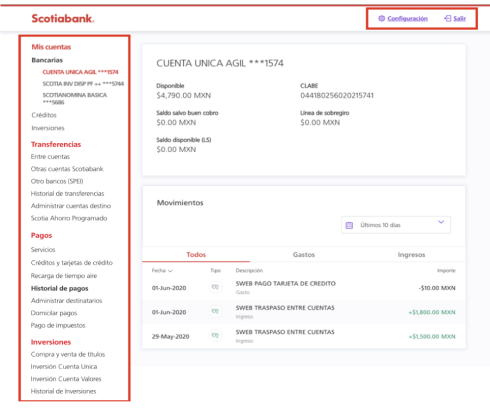The height and width of the screenshot is (408, 490).
Task: Open Recarga de tiempo aire
Action: point(64,276)
